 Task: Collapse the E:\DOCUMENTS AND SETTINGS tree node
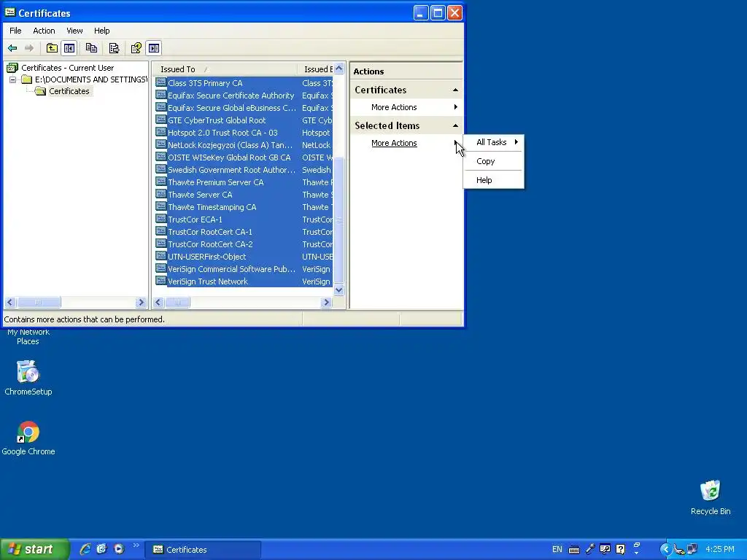pyautogui.click(x=13, y=79)
